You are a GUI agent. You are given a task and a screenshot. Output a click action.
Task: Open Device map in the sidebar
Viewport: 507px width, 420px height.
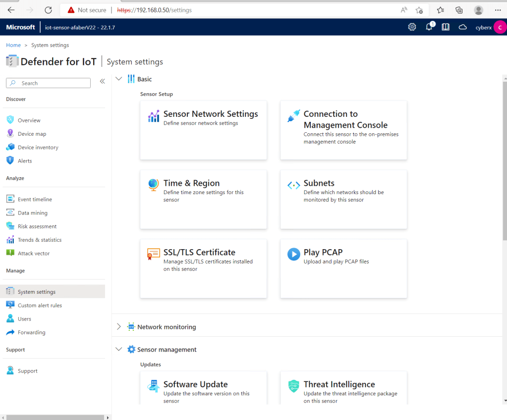coord(32,134)
